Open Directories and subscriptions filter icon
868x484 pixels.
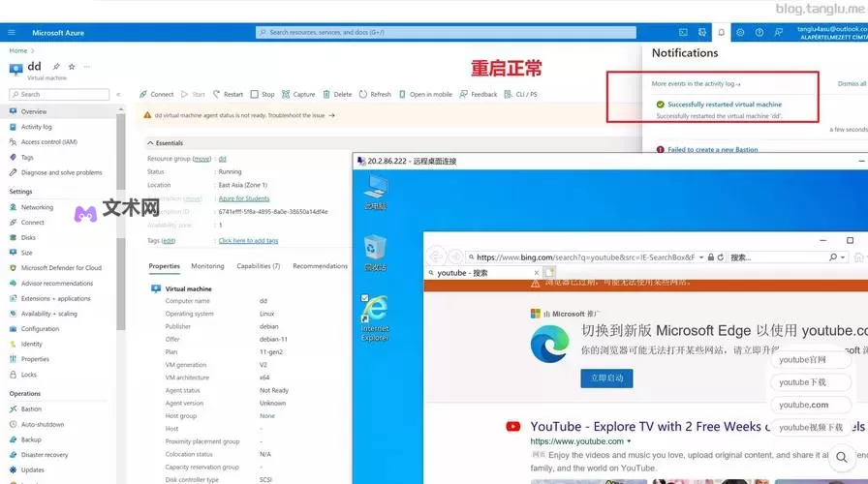(x=702, y=33)
